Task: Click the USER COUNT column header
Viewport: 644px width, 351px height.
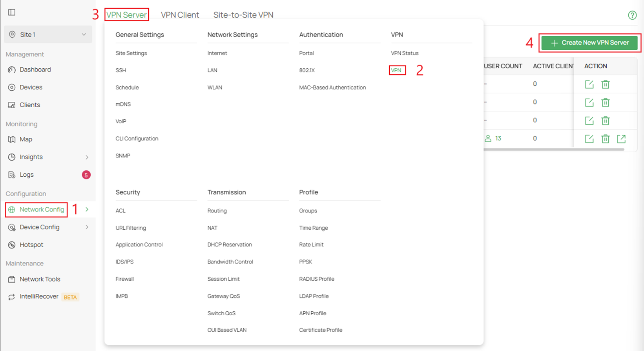Action: 503,66
